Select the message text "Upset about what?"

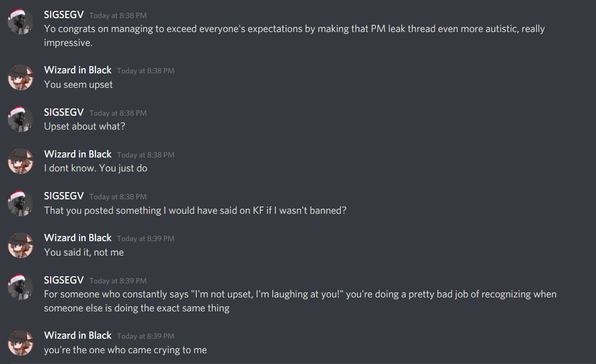84,126
